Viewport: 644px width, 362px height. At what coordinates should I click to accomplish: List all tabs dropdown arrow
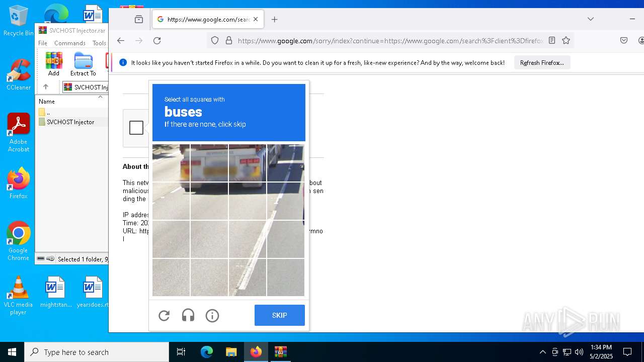click(591, 19)
